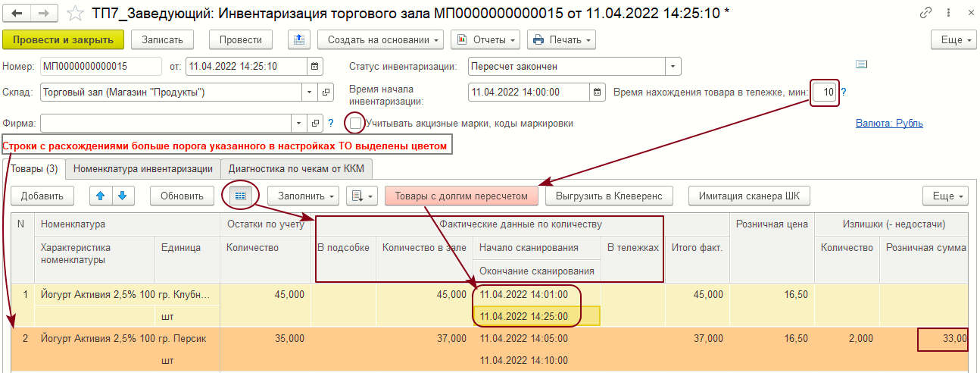Click the document number input field
Viewport: 980px width, 373px height.
click(101, 67)
